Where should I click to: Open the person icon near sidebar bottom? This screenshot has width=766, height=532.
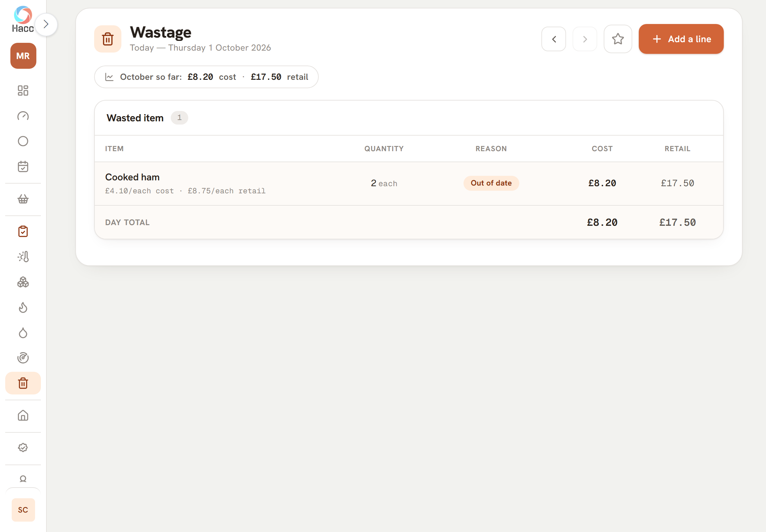(23, 479)
